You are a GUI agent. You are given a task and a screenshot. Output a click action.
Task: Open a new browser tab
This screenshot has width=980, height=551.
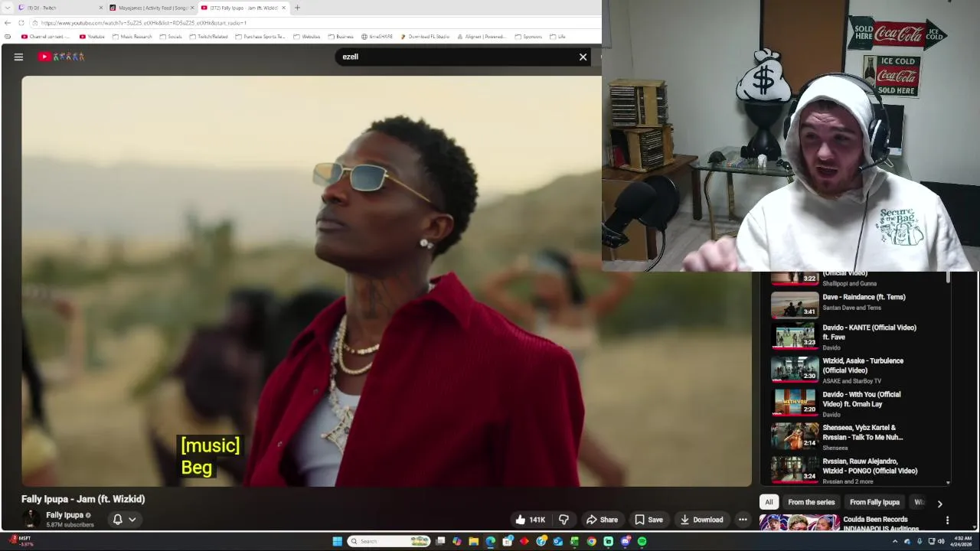tap(297, 8)
